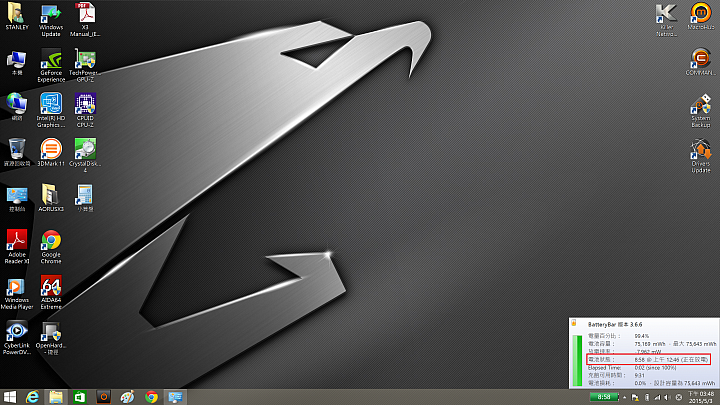Viewport: 720px width, 405px height.
Task: Select the This PC desktop icon
Action: coord(17,63)
